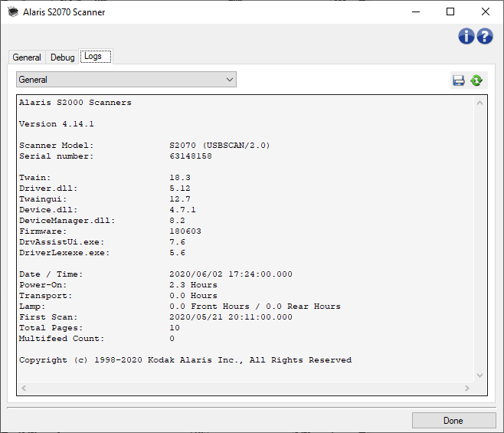Click the 'Serial number:' label

coord(56,156)
